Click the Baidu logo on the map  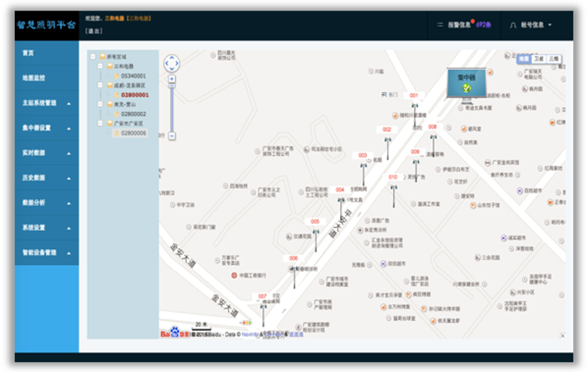pyautogui.click(x=175, y=332)
